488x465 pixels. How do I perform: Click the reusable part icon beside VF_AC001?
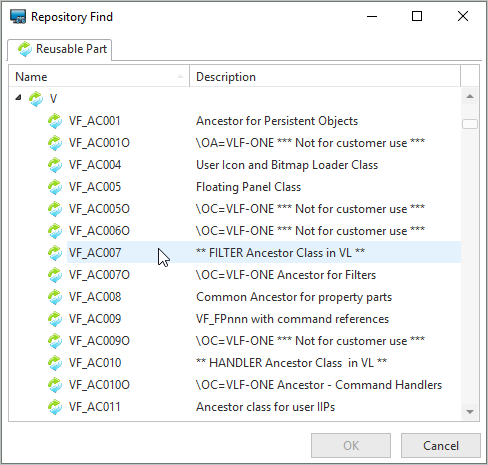tap(55, 121)
